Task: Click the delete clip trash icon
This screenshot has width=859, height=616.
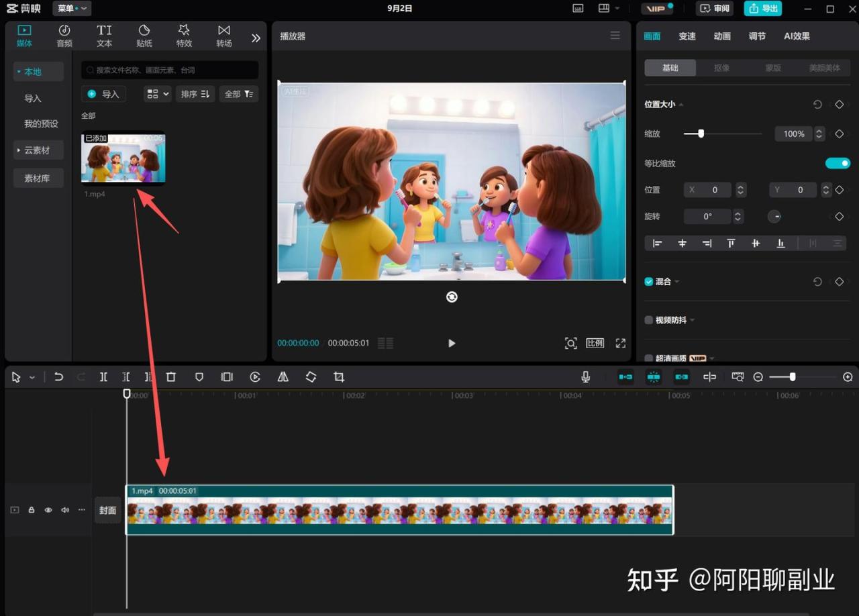Action: coord(171,377)
